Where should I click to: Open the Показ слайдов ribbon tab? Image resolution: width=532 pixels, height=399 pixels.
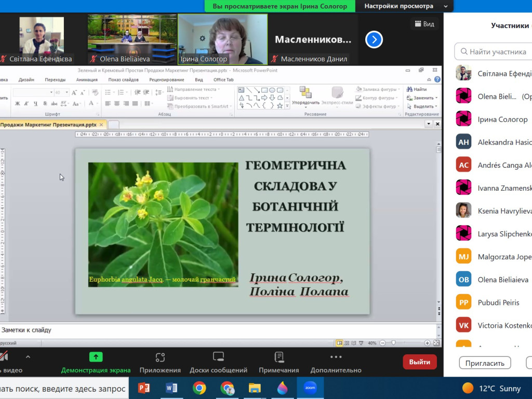(124, 79)
